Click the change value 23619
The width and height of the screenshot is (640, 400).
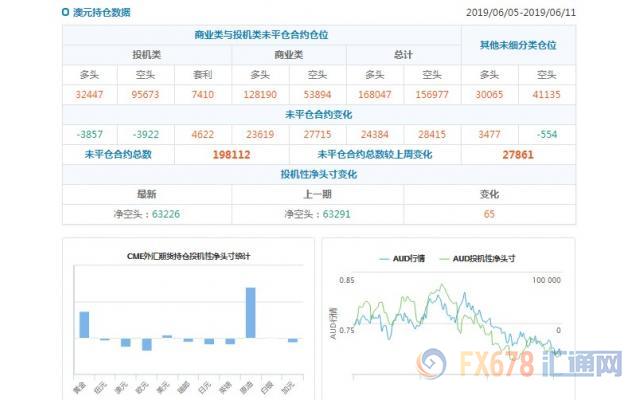[260, 134]
